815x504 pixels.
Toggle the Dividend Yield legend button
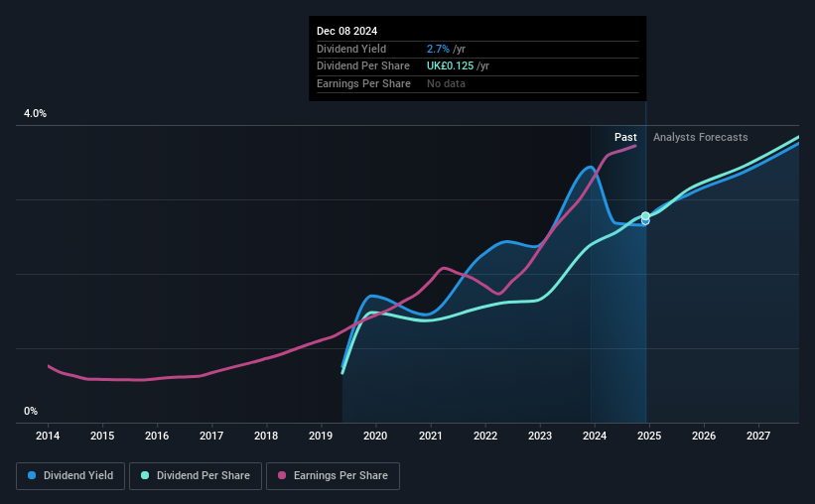coord(70,476)
